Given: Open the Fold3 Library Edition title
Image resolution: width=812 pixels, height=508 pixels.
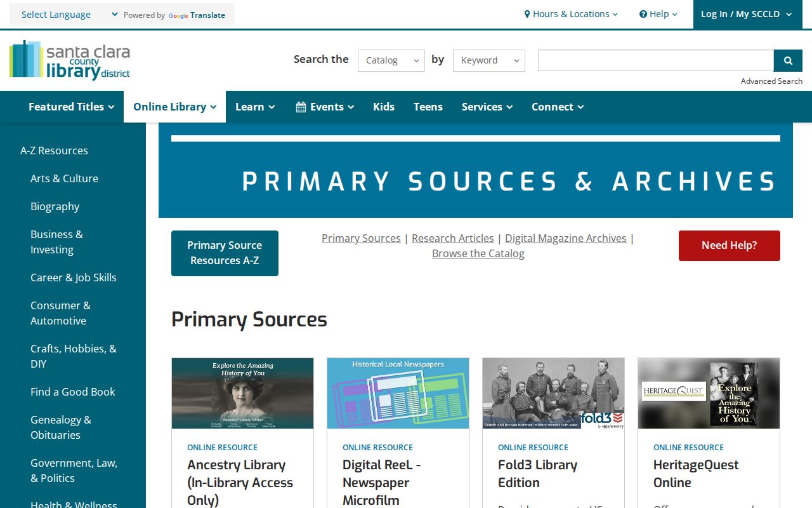Looking at the screenshot, I should point(537,474).
